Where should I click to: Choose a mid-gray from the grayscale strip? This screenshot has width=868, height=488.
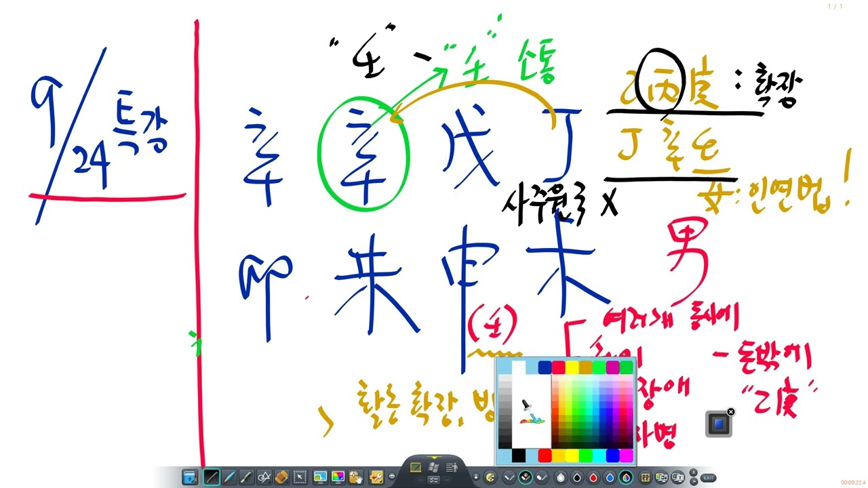coord(505,411)
